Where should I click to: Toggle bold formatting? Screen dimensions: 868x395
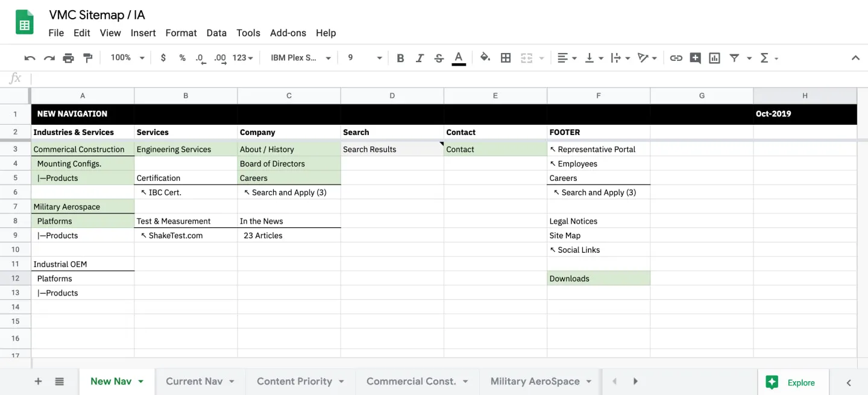(x=400, y=58)
